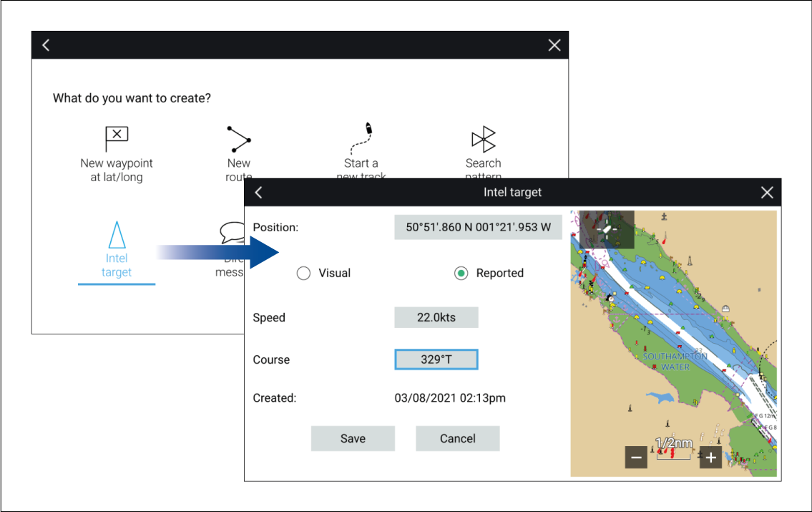Go back from the create menu
The width and height of the screenshot is (812, 512).
pos(46,45)
